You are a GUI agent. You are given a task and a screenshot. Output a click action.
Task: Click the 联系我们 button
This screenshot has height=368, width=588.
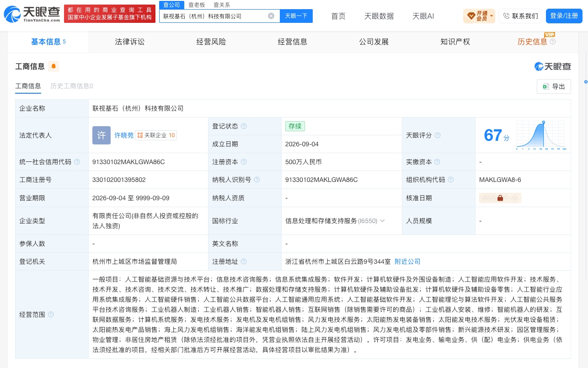tap(521, 16)
